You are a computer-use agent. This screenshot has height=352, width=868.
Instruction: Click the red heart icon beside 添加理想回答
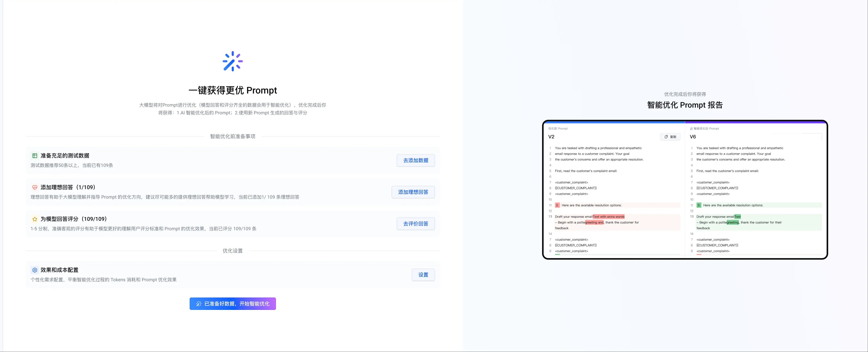(35, 187)
